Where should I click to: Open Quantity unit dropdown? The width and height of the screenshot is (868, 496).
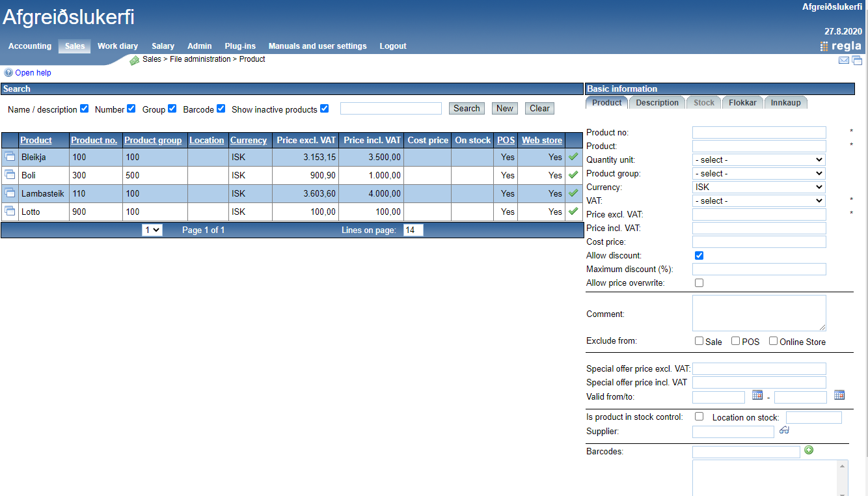coord(759,159)
